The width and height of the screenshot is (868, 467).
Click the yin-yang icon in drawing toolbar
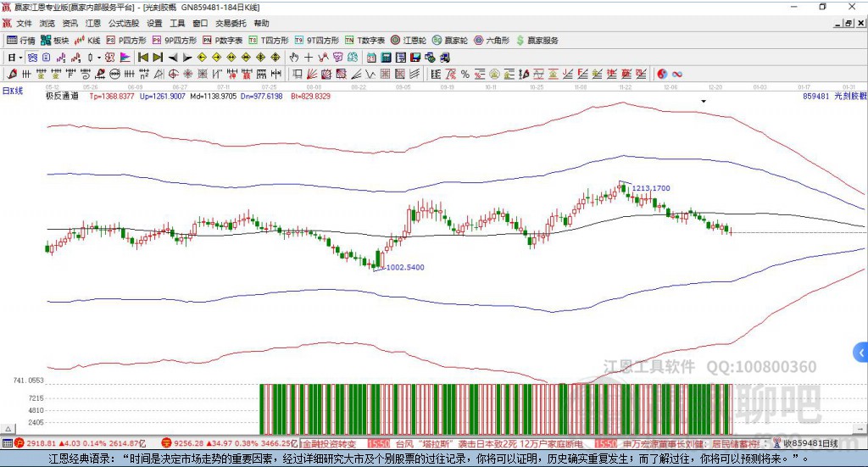click(662, 74)
